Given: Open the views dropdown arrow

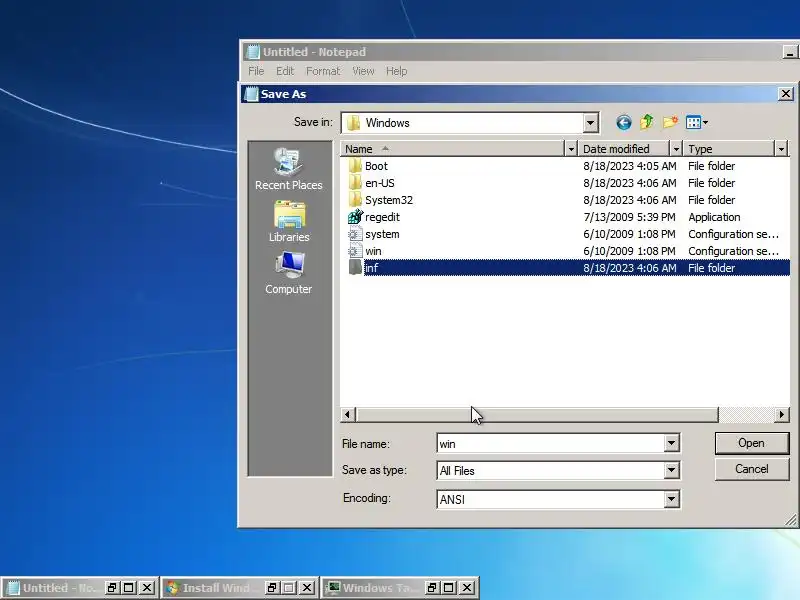Looking at the screenshot, I should pyautogui.click(x=705, y=122).
